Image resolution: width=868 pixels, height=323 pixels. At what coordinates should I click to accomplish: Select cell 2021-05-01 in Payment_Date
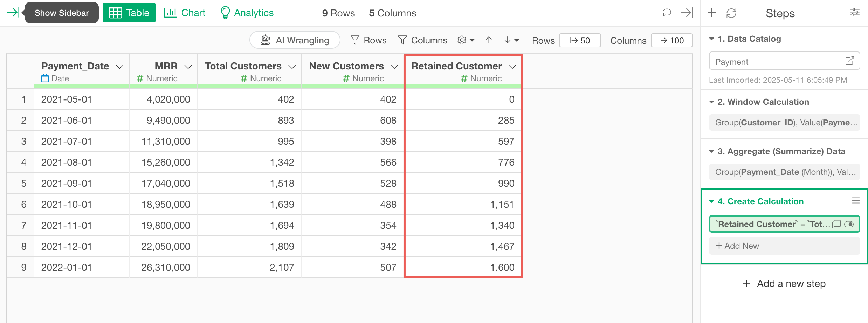tap(82, 99)
